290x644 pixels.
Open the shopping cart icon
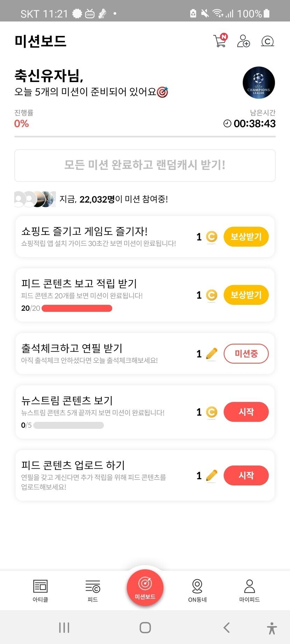click(x=220, y=41)
